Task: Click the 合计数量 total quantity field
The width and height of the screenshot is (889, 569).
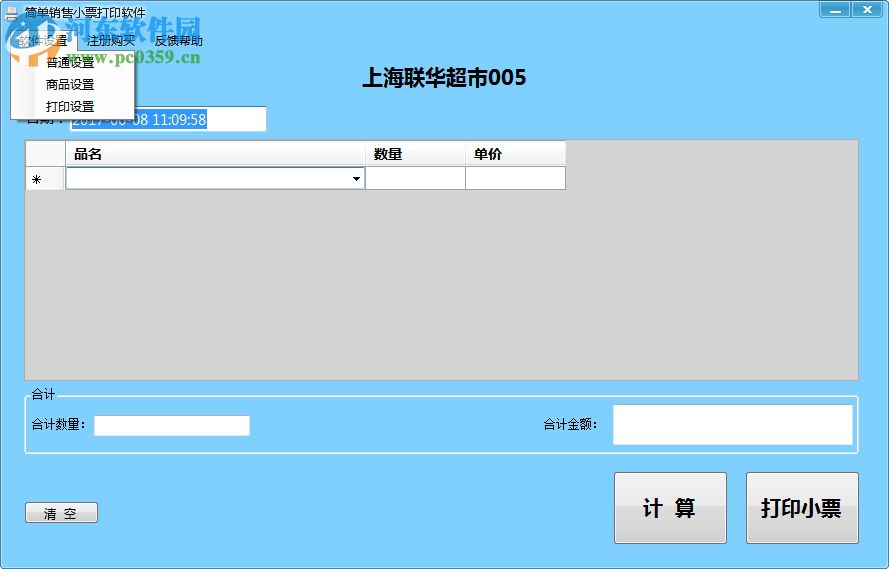Action: point(172,426)
